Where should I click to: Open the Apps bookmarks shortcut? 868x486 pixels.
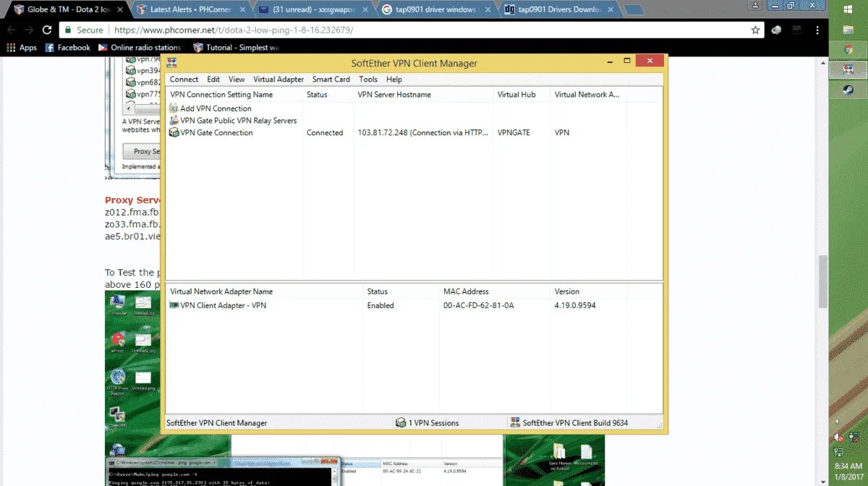tap(22, 48)
